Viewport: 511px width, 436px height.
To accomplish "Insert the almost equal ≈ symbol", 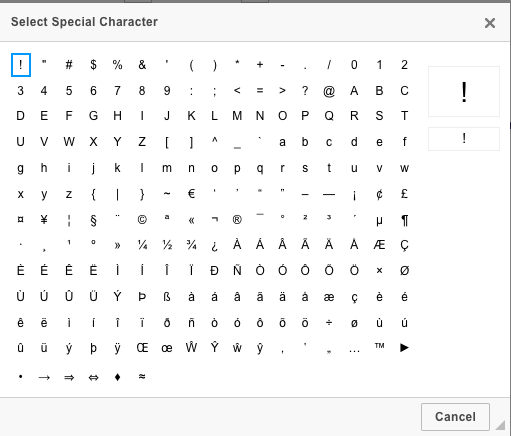I will point(142,377).
